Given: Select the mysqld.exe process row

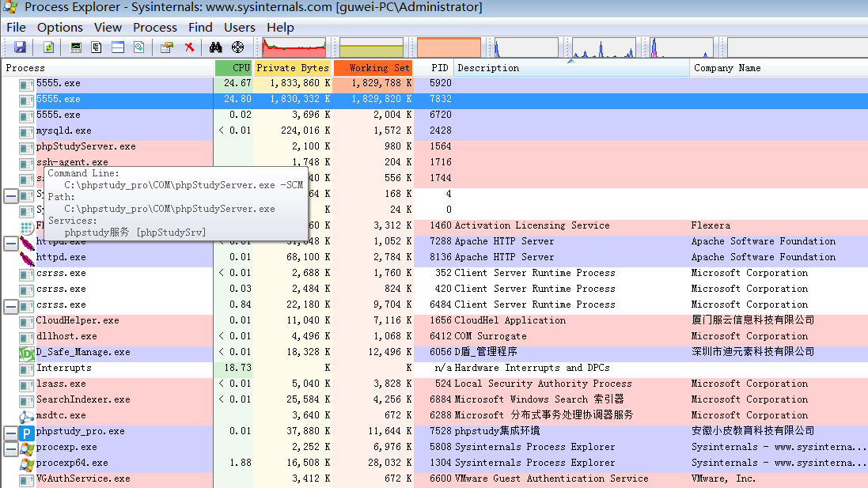Looking at the screenshot, I should [434, 131].
